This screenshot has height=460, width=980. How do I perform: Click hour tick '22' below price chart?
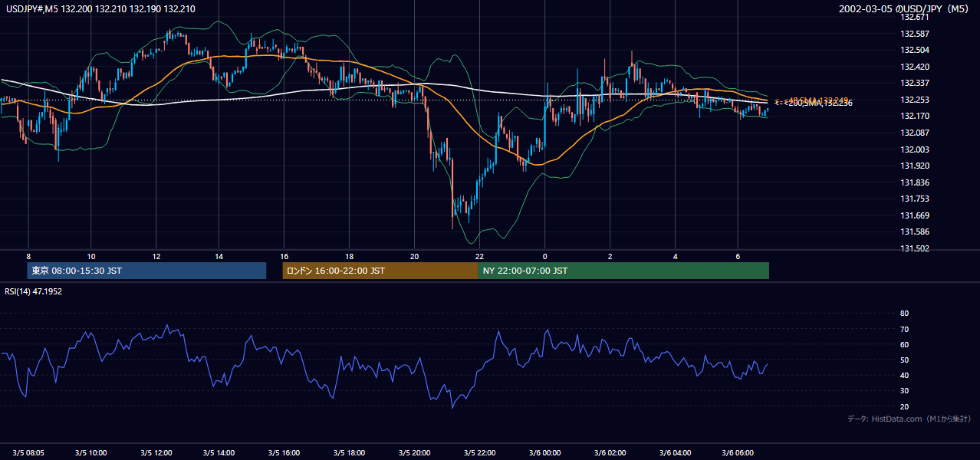[x=479, y=256]
